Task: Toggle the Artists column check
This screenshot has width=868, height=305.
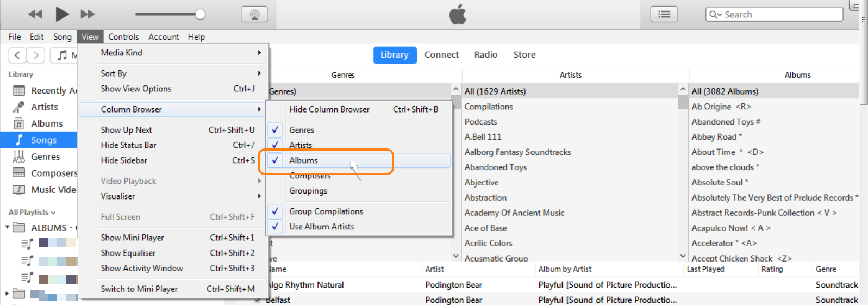Action: tap(275, 144)
